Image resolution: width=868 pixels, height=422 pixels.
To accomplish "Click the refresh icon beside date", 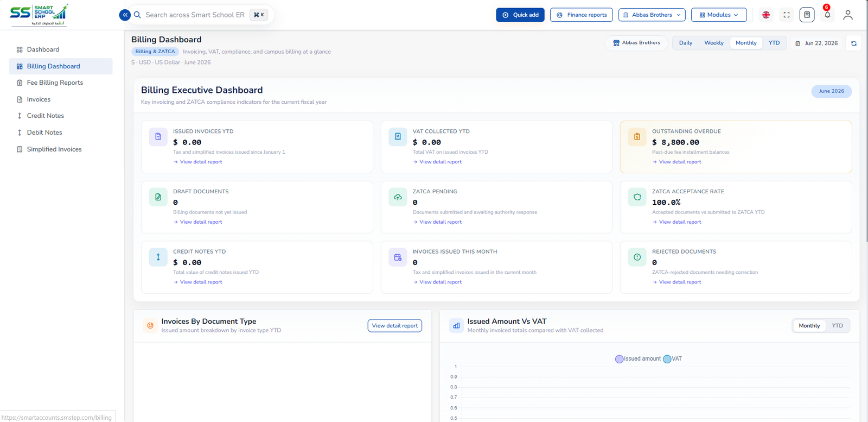I will pyautogui.click(x=854, y=43).
